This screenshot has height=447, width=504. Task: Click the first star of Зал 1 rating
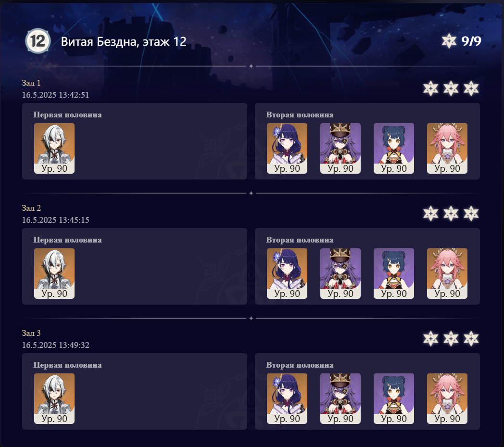(x=431, y=89)
